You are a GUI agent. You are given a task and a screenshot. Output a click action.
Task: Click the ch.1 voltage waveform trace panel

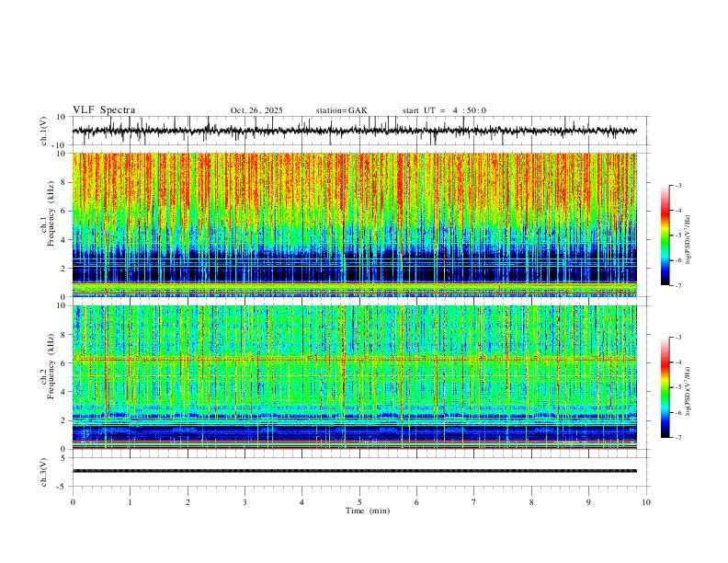[360, 131]
